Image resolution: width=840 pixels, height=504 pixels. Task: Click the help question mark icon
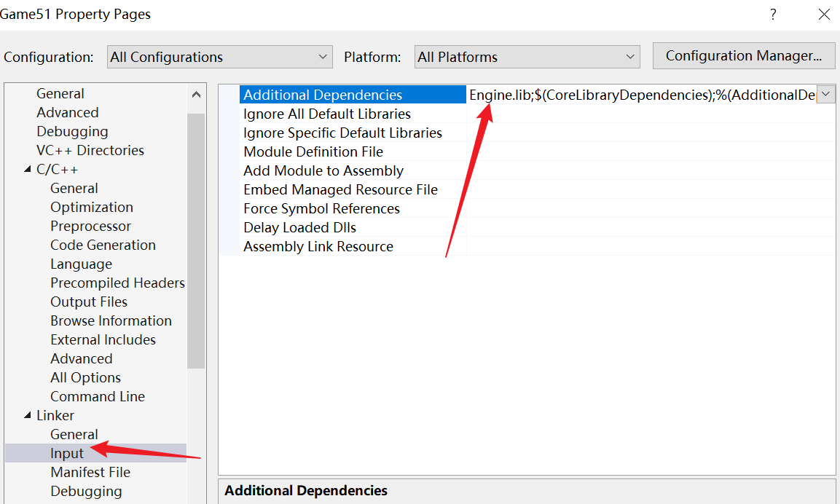click(773, 15)
